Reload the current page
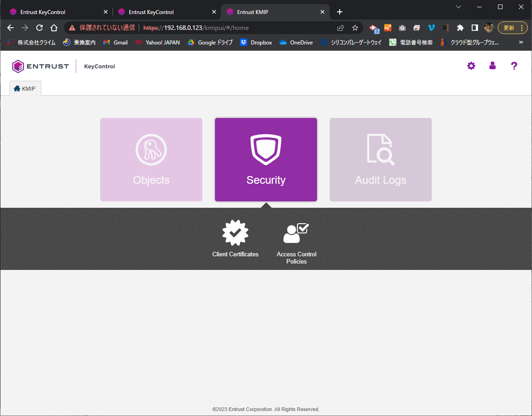The width and height of the screenshot is (532, 416). pyautogui.click(x=39, y=28)
